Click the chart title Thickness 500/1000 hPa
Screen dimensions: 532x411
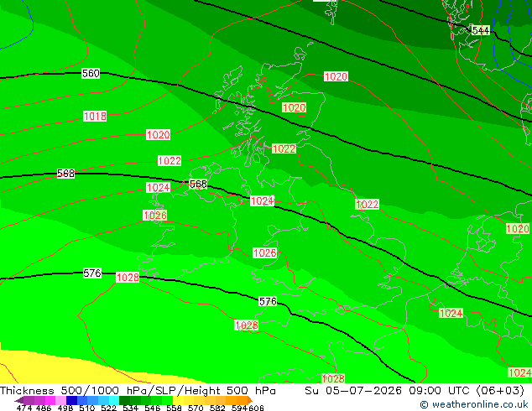(75, 391)
